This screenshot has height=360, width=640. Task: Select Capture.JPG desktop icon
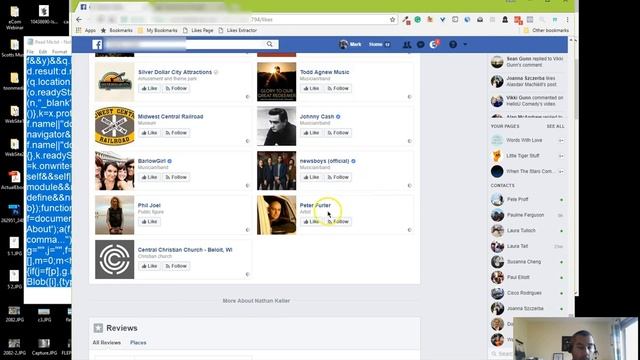click(x=44, y=347)
